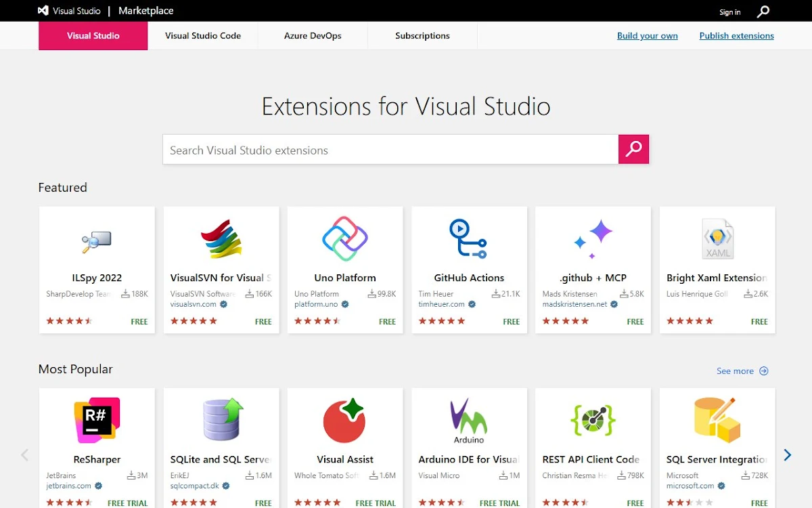Viewport: 812px width, 508px height.
Task: Click the Featured section heading
Action: click(x=62, y=188)
